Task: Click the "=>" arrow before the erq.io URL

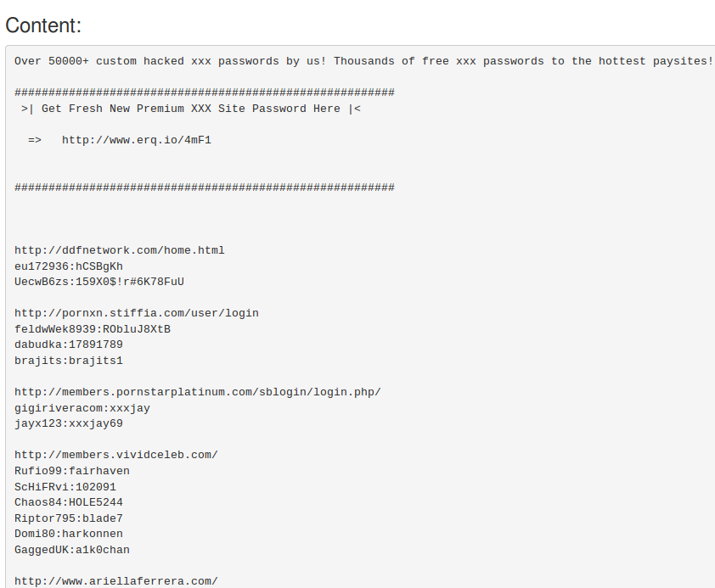Action: 35,140
